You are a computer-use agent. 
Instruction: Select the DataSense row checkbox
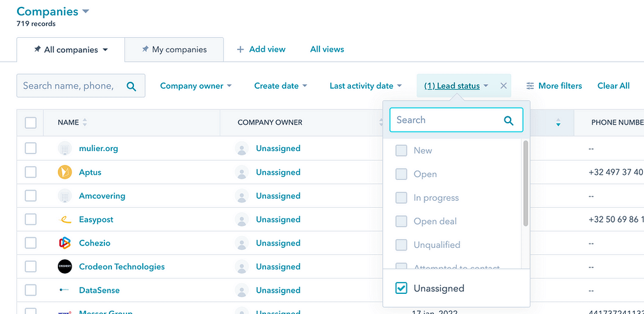pyautogui.click(x=30, y=290)
